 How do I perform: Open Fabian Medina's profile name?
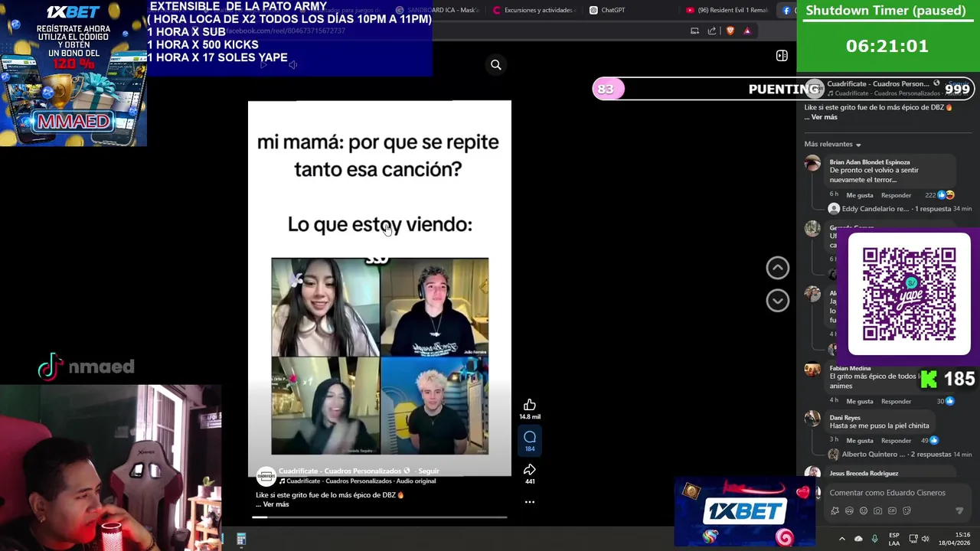[850, 368]
